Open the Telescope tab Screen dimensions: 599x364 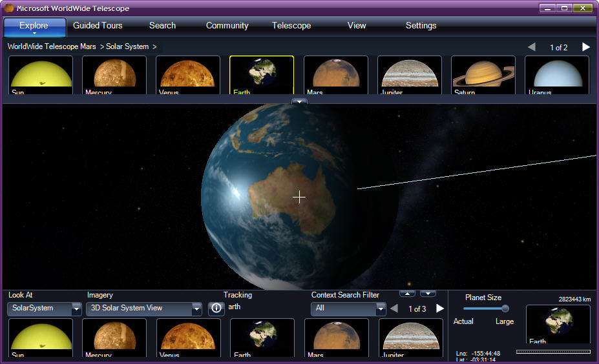point(291,26)
